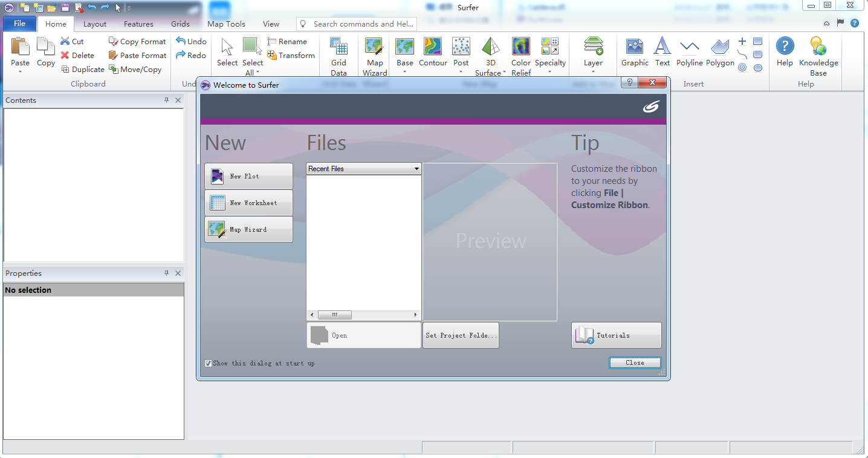The width and height of the screenshot is (868, 458).
Task: Close the Contents panel with X
Action: click(x=178, y=100)
